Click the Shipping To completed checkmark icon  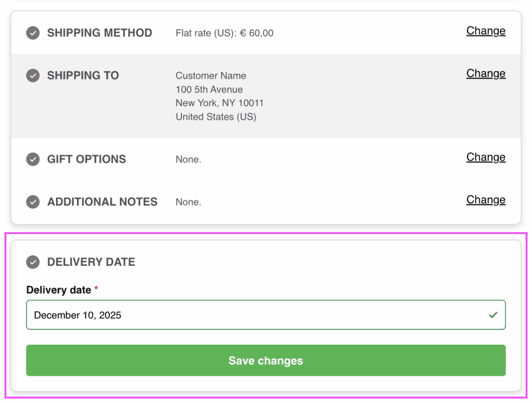click(x=33, y=75)
